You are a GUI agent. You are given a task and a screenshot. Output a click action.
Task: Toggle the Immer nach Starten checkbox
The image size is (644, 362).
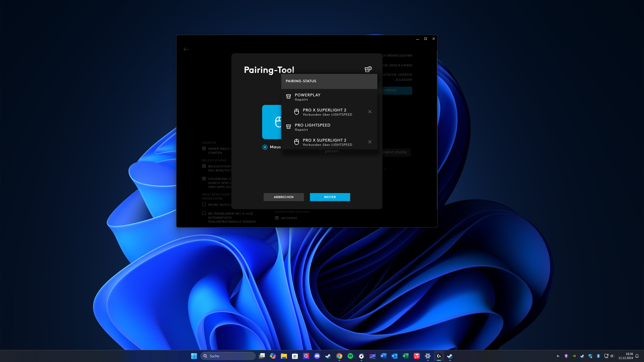204,148
